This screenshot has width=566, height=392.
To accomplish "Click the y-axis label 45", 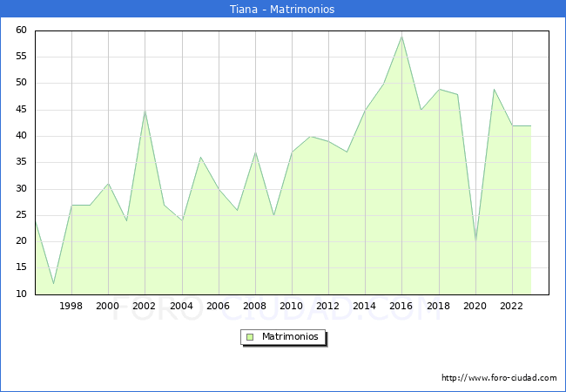I will [x=21, y=110].
